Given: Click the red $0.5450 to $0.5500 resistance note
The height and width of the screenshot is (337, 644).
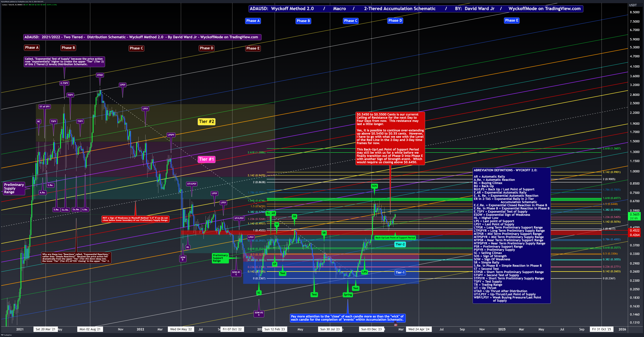Looking at the screenshot, I should [x=390, y=138].
